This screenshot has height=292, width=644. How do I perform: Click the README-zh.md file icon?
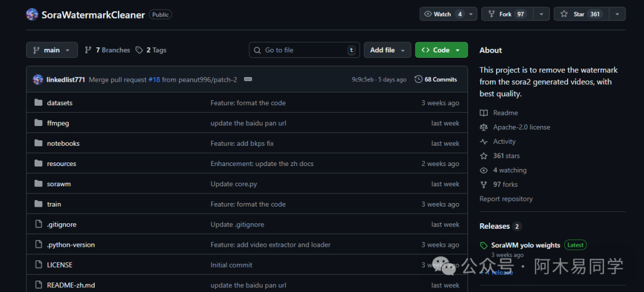tap(39, 285)
